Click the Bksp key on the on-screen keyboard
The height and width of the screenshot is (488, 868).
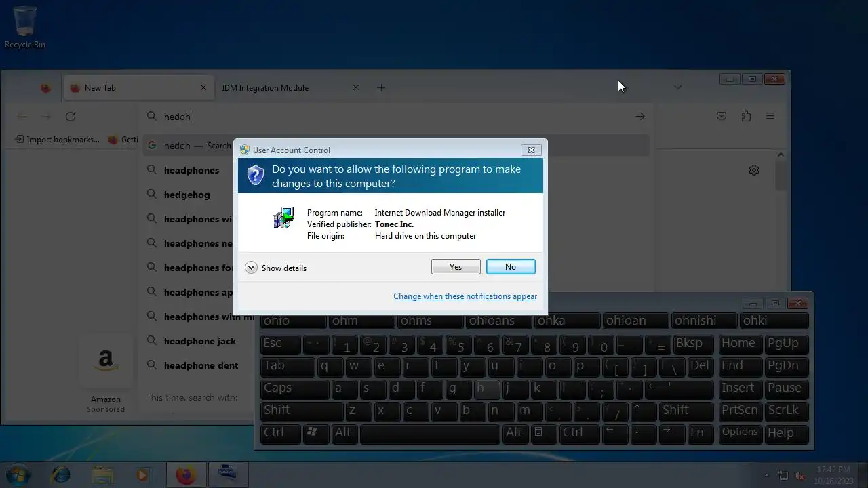pos(694,344)
